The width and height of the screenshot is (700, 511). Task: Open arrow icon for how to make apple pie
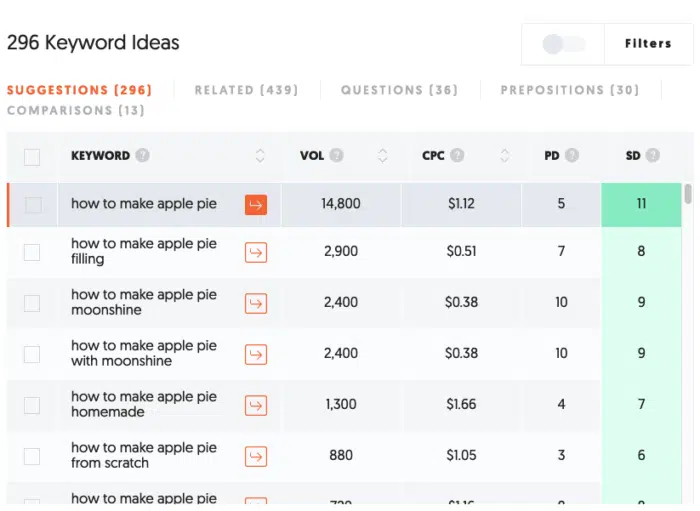(x=256, y=205)
